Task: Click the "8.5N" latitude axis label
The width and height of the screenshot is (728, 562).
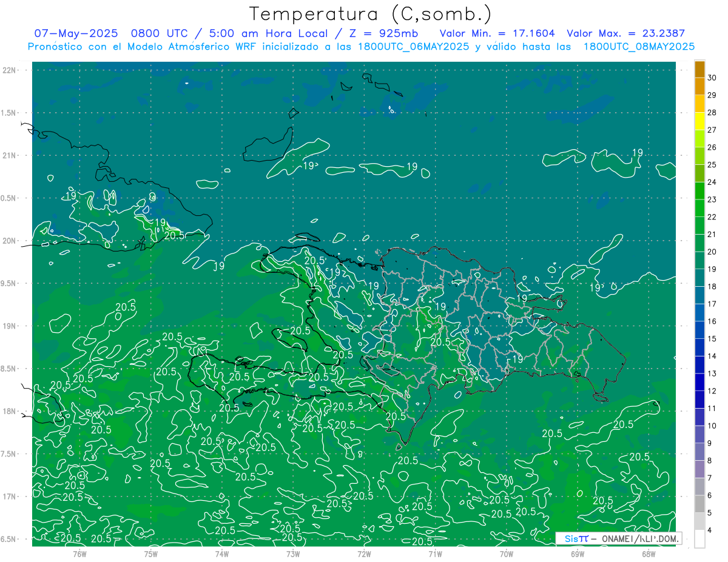Action: pyautogui.click(x=9, y=369)
